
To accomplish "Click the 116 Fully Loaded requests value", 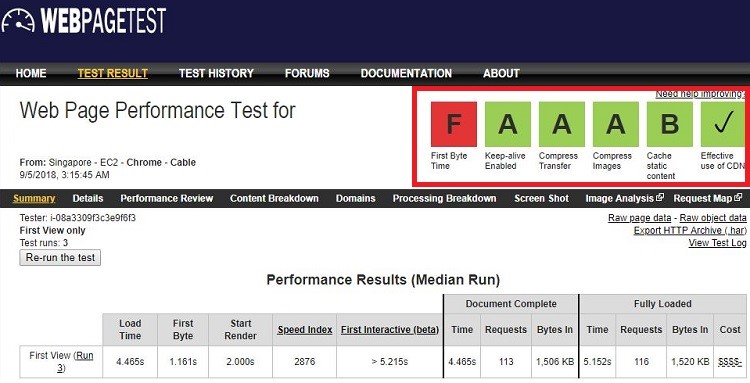I will tap(641, 362).
